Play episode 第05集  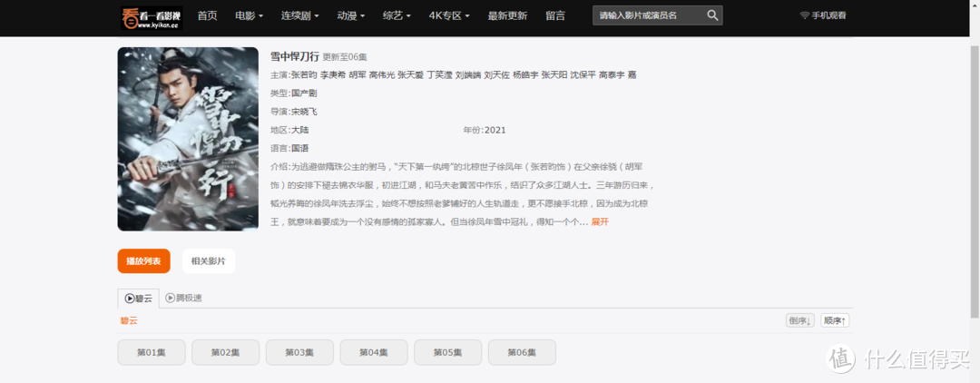(447, 352)
